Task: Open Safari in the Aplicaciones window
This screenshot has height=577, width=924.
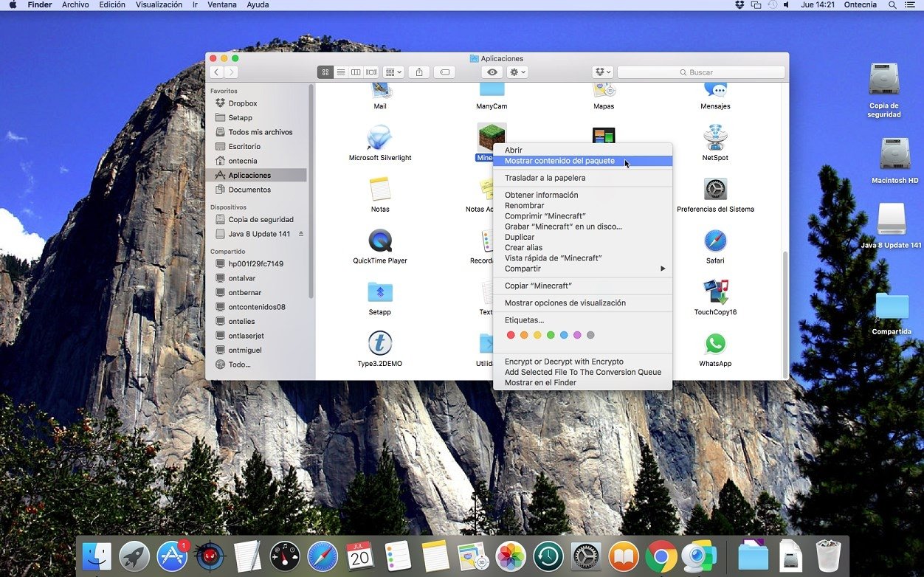Action: pyautogui.click(x=714, y=241)
